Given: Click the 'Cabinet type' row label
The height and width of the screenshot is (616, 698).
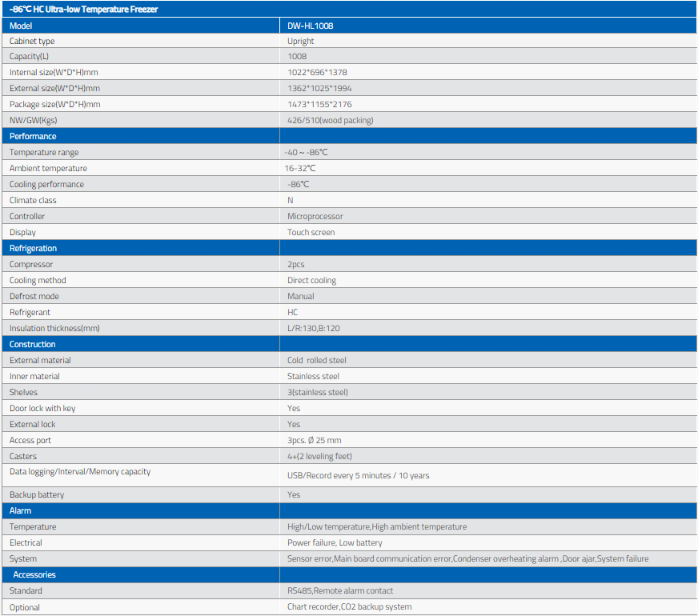Looking at the screenshot, I should coord(32,41).
